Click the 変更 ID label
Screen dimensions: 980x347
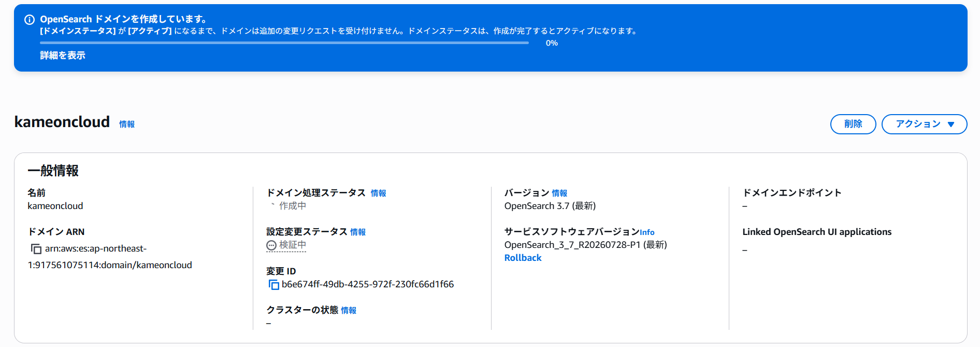point(281,271)
